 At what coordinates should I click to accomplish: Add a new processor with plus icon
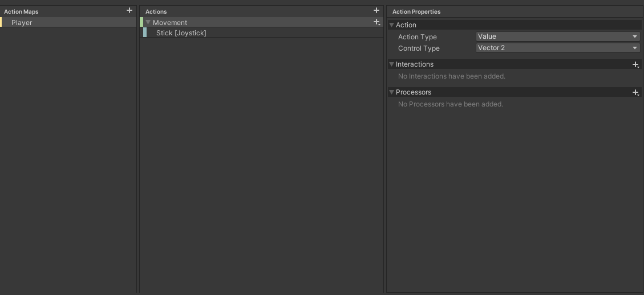click(x=635, y=92)
